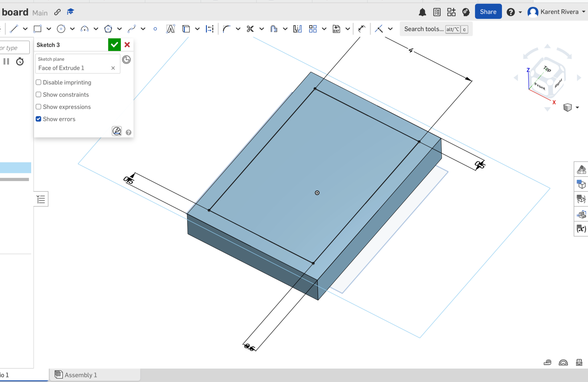Click the Insert DXF tool

tap(336, 29)
